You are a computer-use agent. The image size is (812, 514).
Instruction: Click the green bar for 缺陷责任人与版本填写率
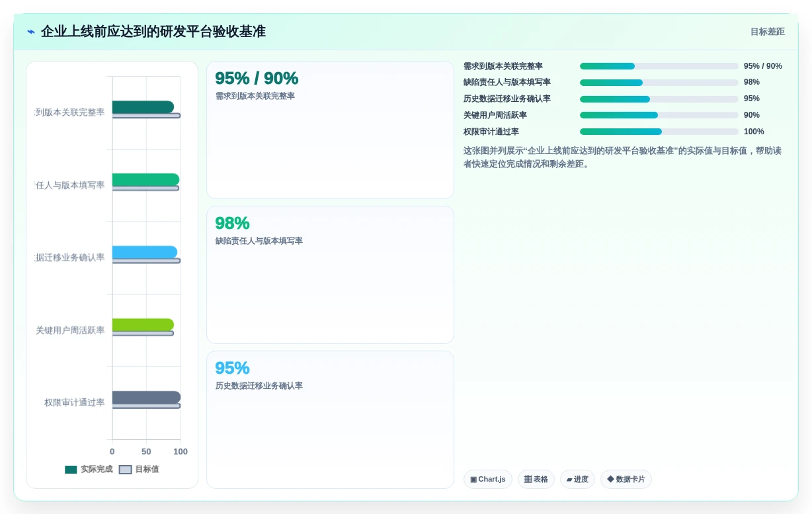(145, 179)
